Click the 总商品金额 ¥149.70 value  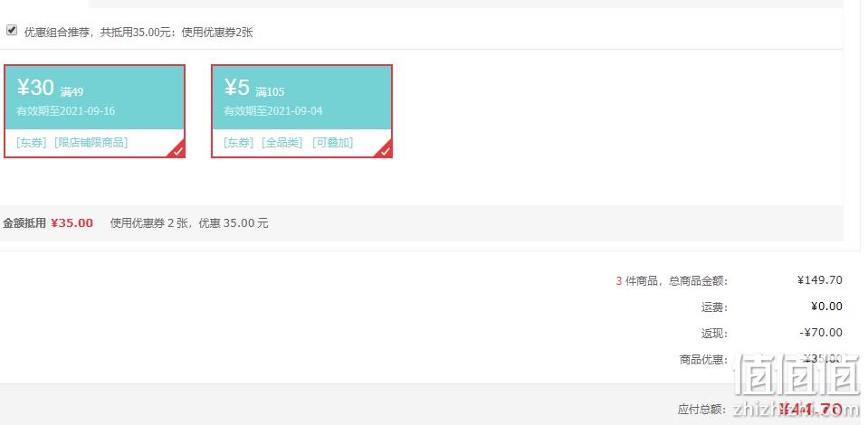coord(820,280)
